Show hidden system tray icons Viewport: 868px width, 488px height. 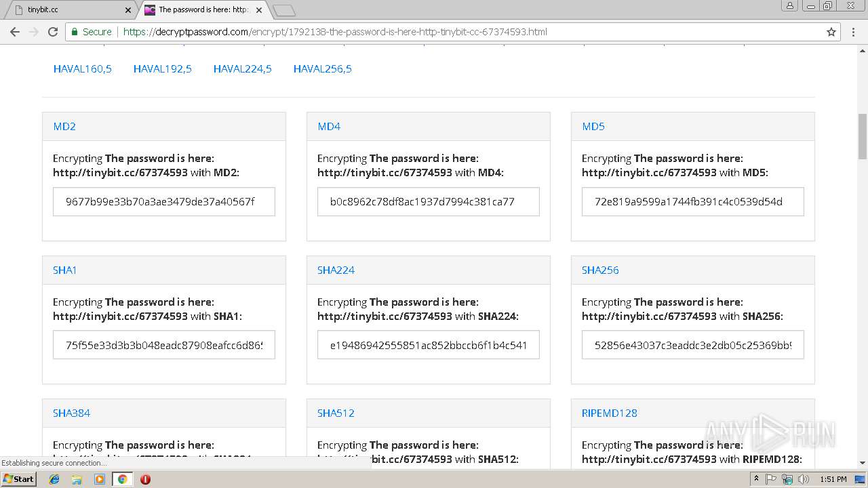coord(756,479)
